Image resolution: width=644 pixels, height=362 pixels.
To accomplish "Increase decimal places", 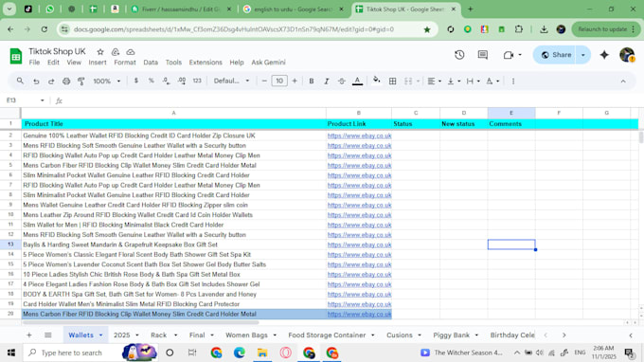I will coord(182,81).
